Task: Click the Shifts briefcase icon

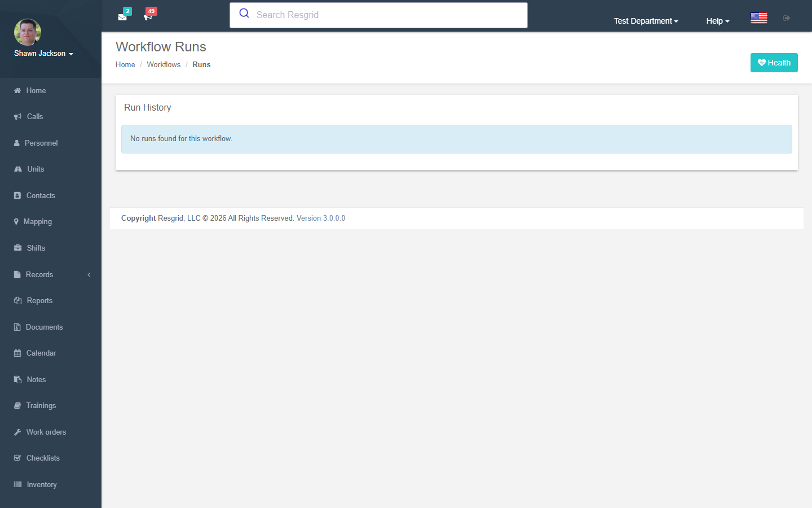Action: (x=18, y=248)
